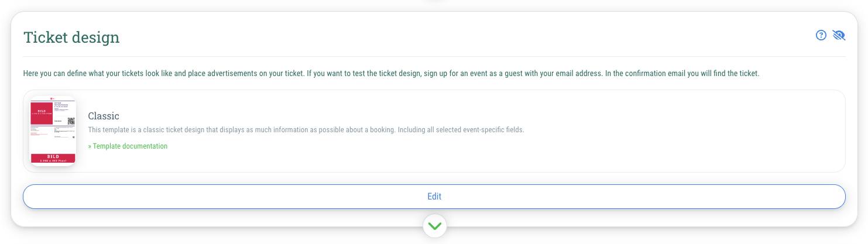The height and width of the screenshot is (244, 868).
Task: Click the small barcode in the preview's lower half
Action: tap(73, 137)
